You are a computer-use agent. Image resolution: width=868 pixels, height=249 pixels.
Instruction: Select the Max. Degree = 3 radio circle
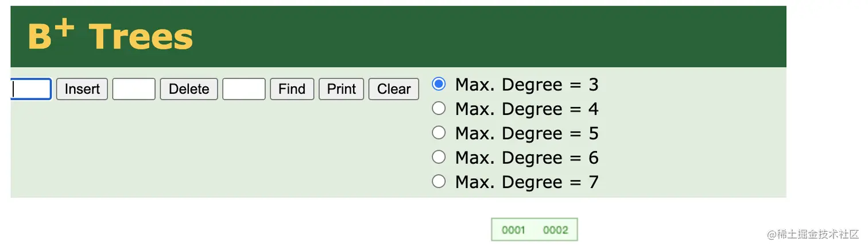(x=439, y=84)
